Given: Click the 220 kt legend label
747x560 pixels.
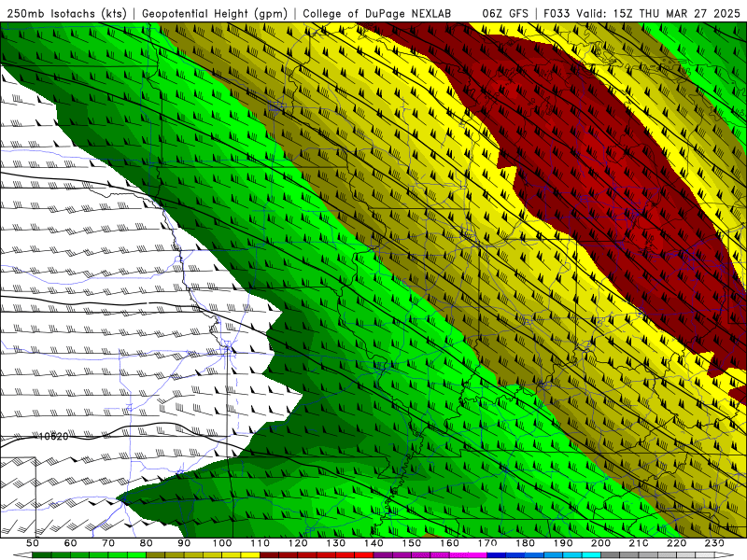Looking at the screenshot, I should (676, 543).
